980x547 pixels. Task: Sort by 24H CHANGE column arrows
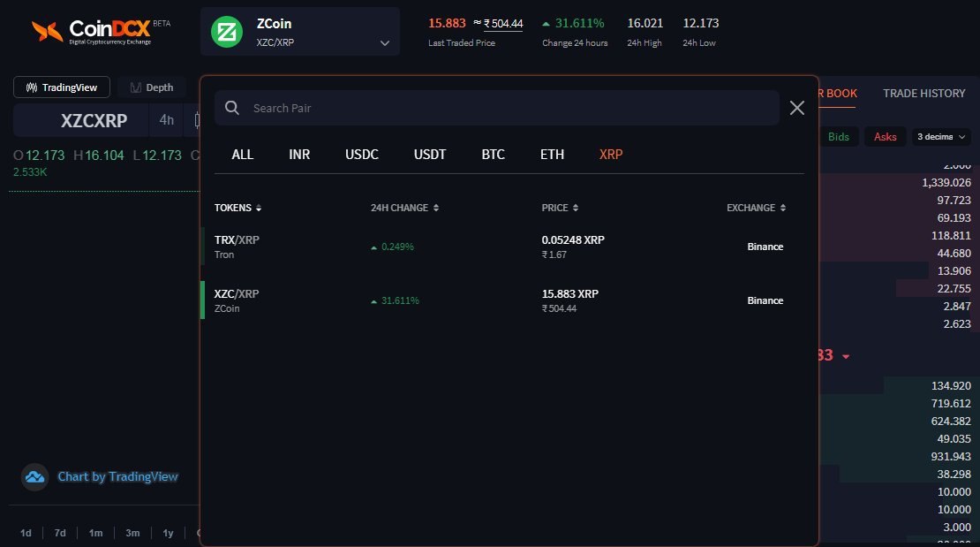coord(436,208)
